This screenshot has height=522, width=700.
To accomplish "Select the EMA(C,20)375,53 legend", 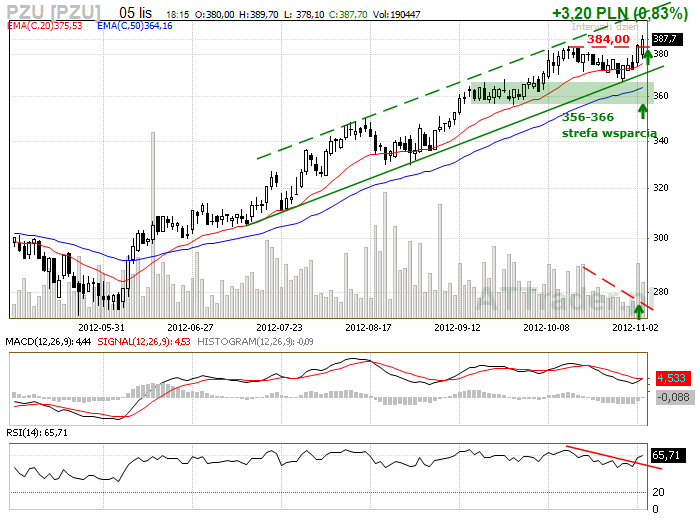I will 45,26.
